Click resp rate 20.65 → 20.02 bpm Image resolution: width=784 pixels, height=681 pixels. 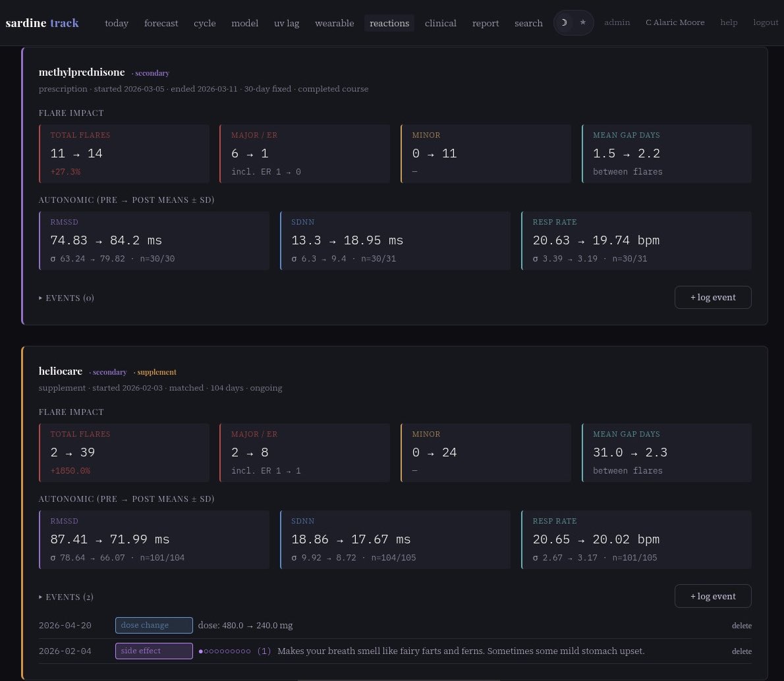pyautogui.click(x=596, y=539)
